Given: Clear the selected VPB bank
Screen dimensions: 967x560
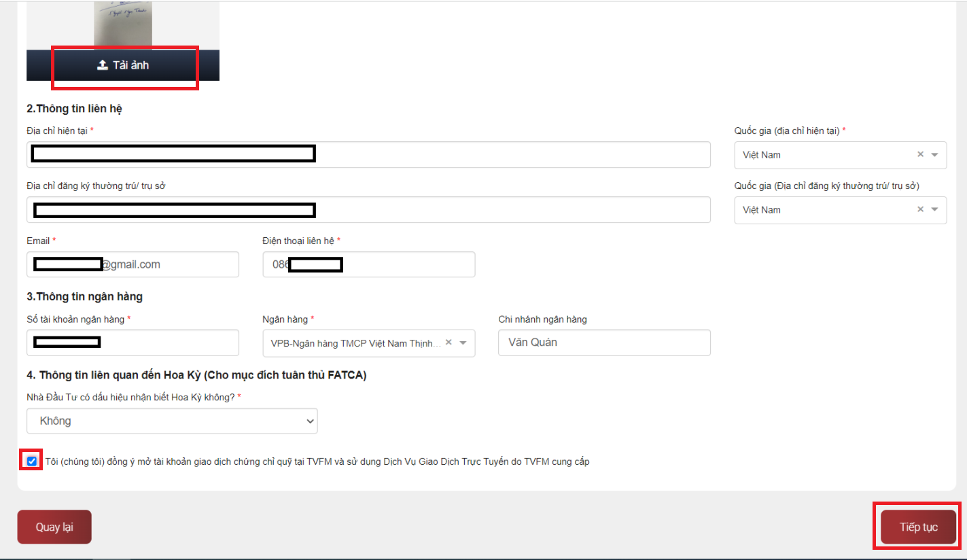Looking at the screenshot, I should pyautogui.click(x=449, y=343).
